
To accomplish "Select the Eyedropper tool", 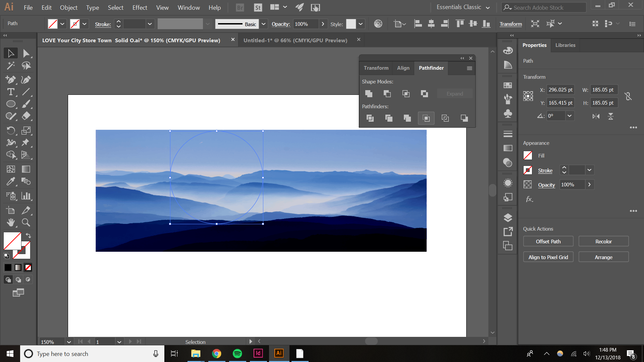I will click(x=11, y=182).
